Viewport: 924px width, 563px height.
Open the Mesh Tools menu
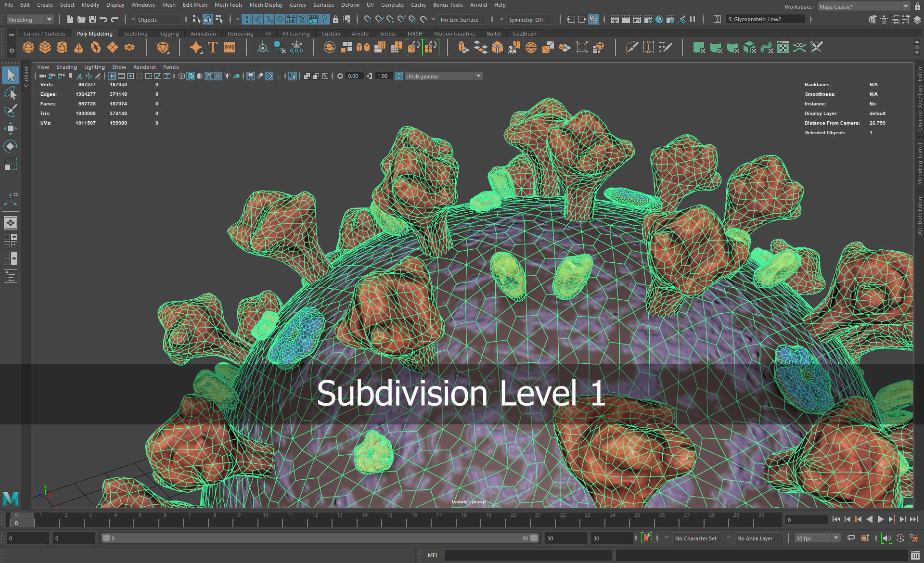pyautogui.click(x=228, y=5)
